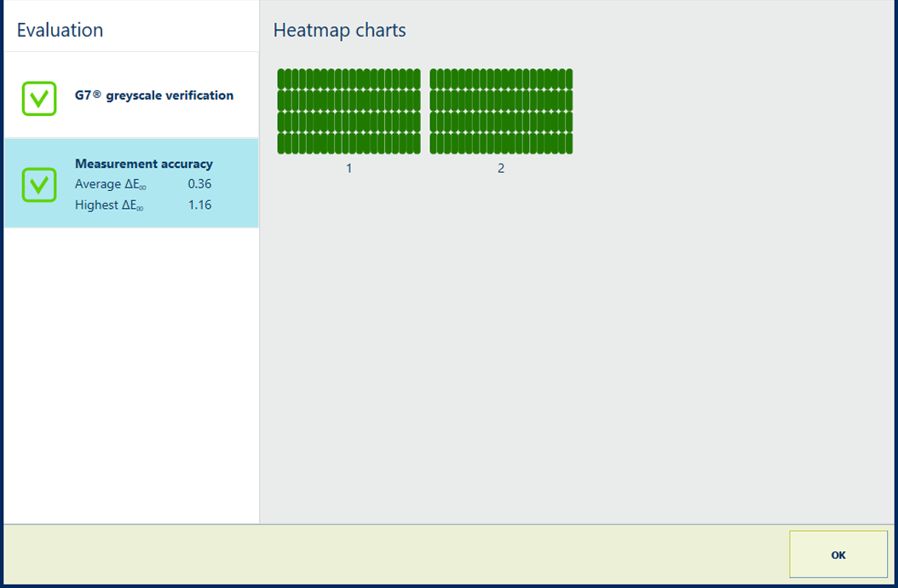This screenshot has height=588, width=898.
Task: Click the Highest ΔE label
Action: [x=109, y=205]
